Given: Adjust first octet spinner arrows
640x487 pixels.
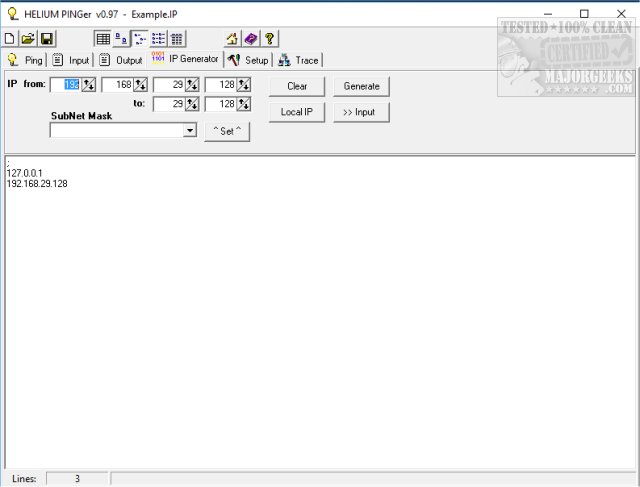Looking at the screenshot, I should pos(89,85).
